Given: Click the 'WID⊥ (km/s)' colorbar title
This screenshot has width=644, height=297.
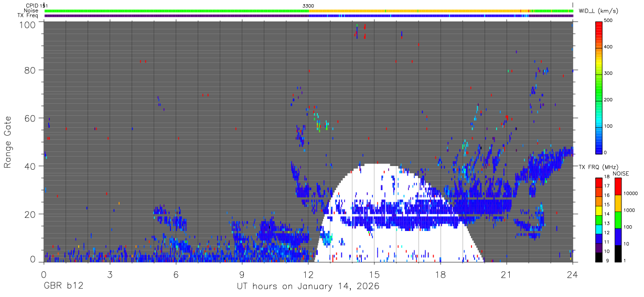Looking at the screenshot, I should tap(598, 11).
